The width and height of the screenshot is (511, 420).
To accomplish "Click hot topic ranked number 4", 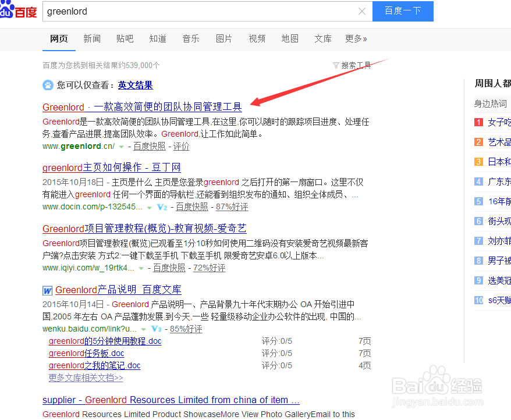I will [x=499, y=181].
